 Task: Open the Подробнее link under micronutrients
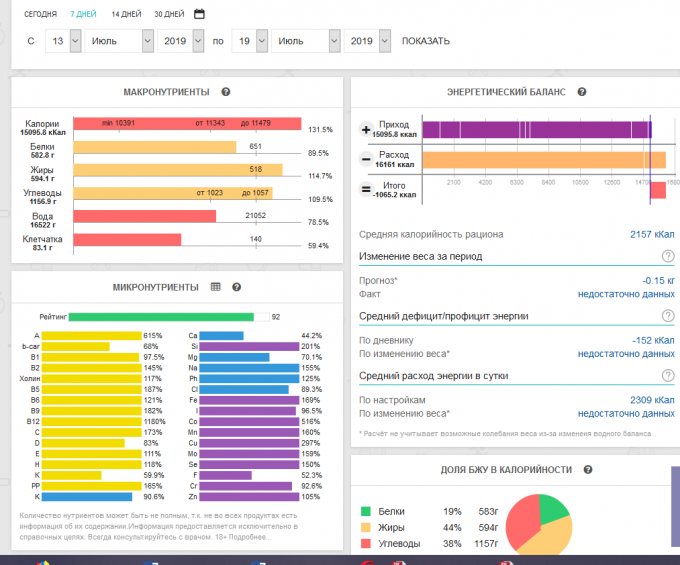[x=248, y=537]
